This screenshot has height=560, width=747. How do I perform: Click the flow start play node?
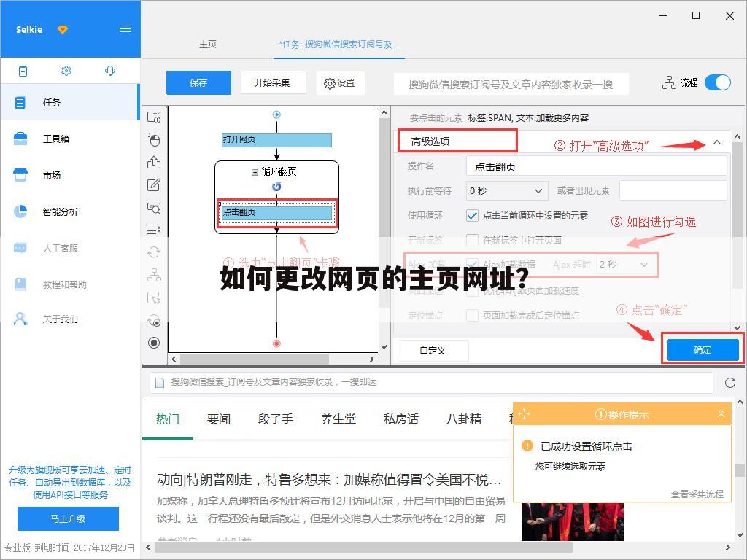point(276,114)
